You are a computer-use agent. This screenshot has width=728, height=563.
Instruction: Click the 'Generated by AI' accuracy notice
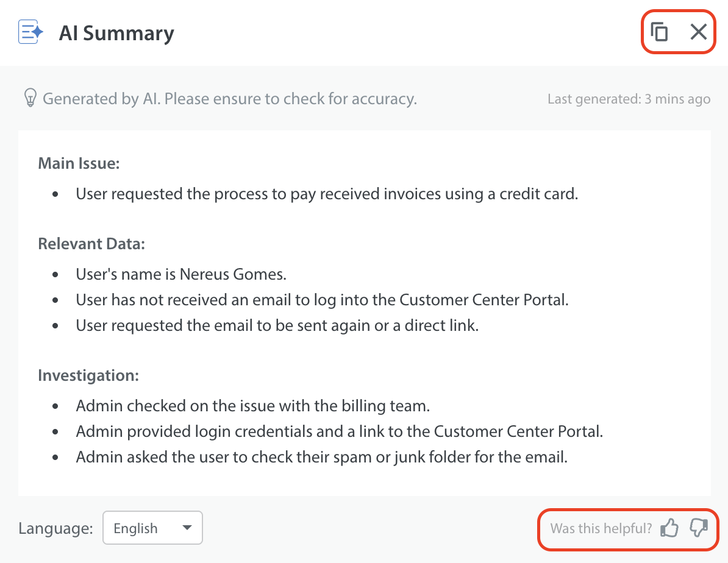(x=229, y=98)
